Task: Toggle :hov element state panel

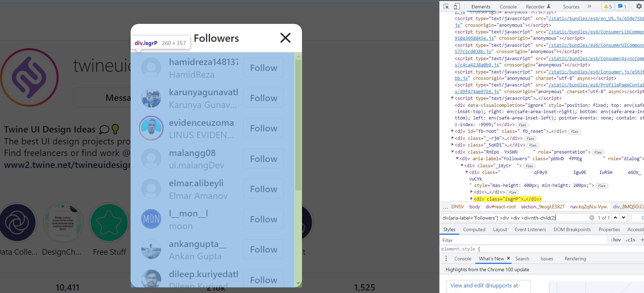Action: [616, 240]
